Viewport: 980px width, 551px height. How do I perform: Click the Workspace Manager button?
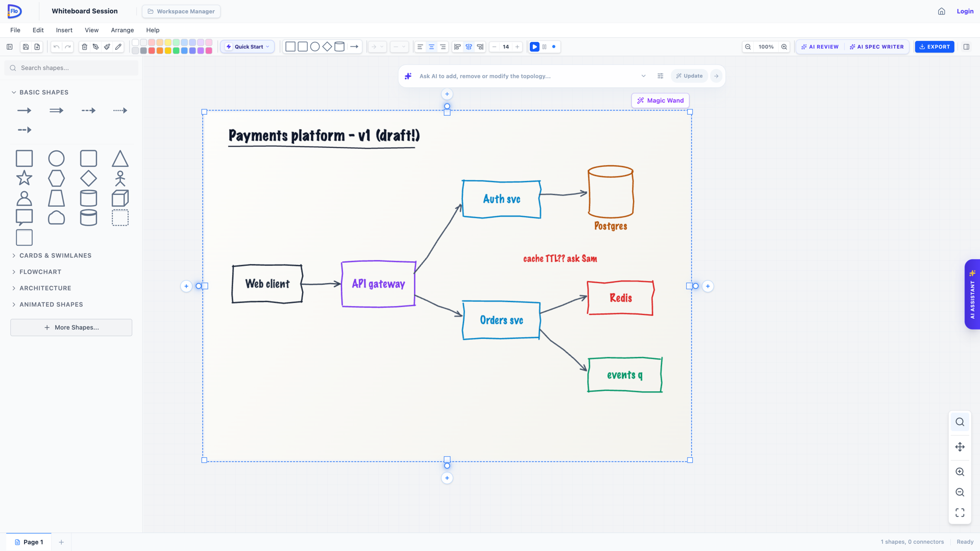181,11
